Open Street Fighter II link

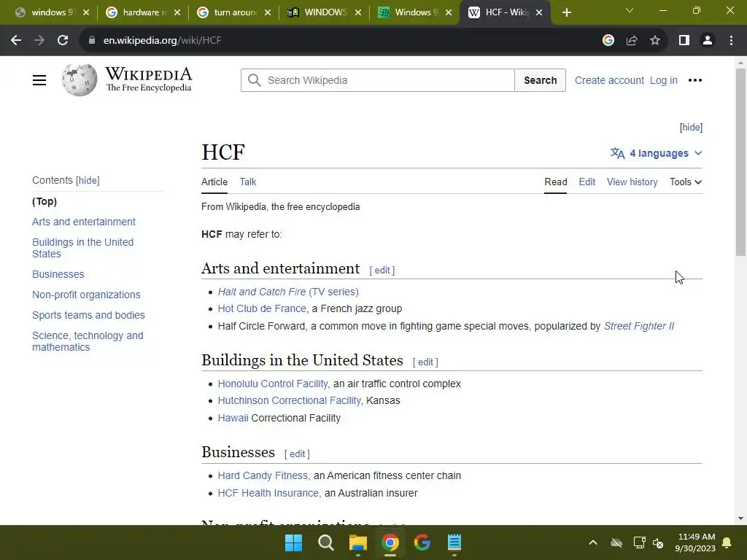[639, 326]
